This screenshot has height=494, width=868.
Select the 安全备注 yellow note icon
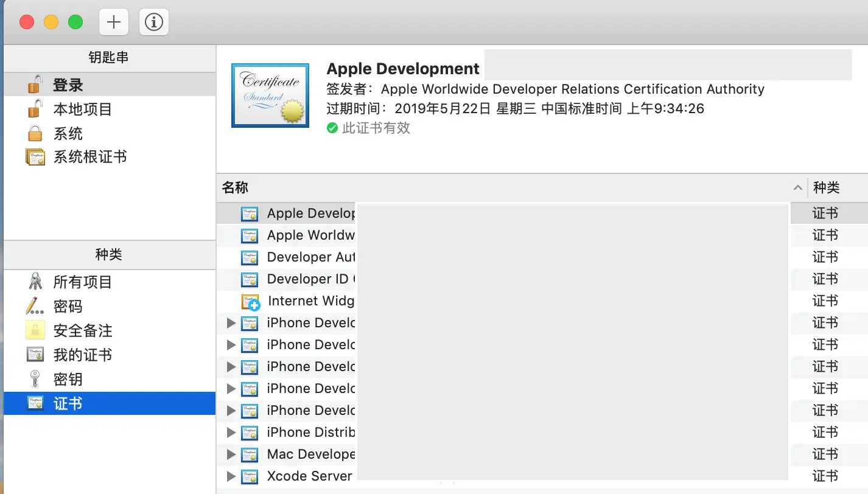35,330
